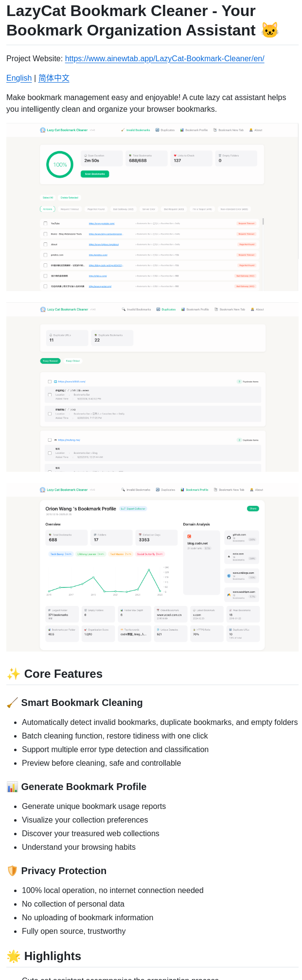Click the 100% circular scan progress ring

click(x=60, y=165)
